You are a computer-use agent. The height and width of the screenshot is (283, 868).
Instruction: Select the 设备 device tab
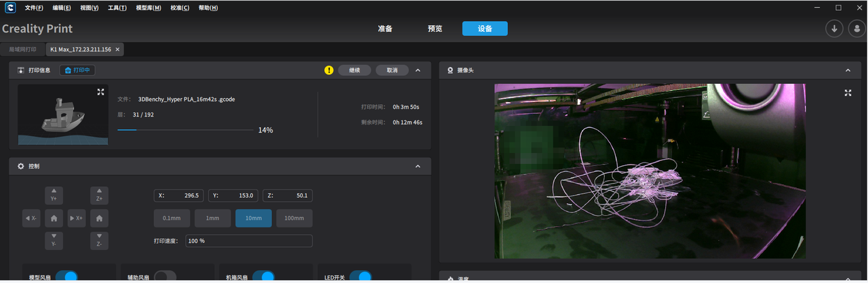pos(485,28)
